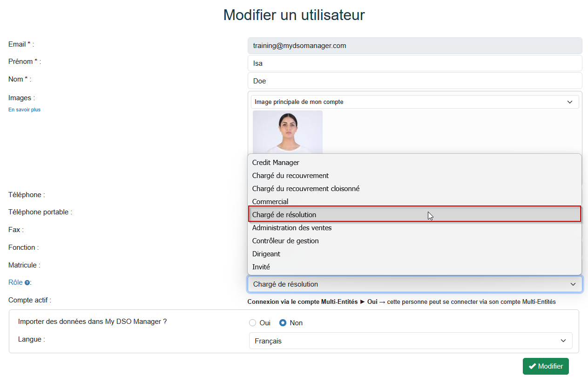Viewport: 588px width, 377px height.
Task: Open the En savoir plus link
Action: tap(24, 110)
